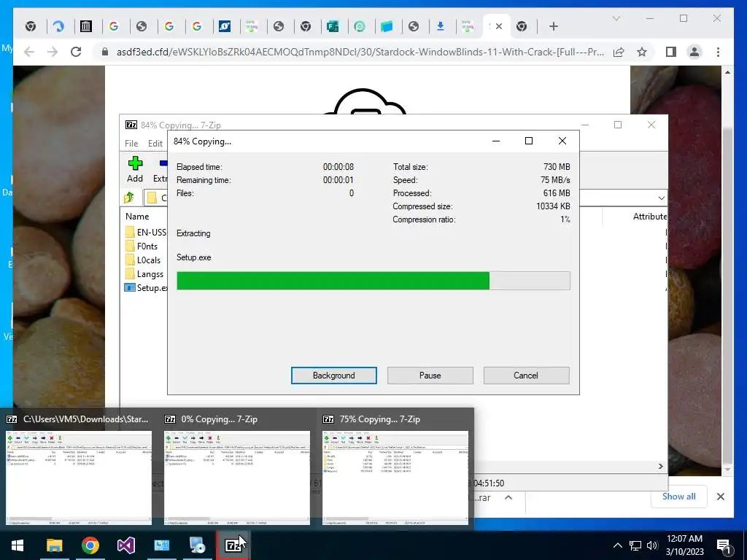
Task: Pause the extraction
Action: pos(430,376)
